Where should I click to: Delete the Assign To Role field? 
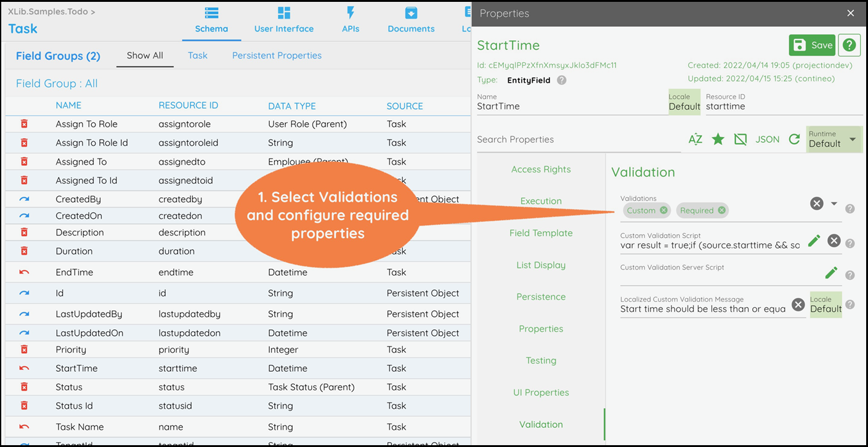pos(25,124)
